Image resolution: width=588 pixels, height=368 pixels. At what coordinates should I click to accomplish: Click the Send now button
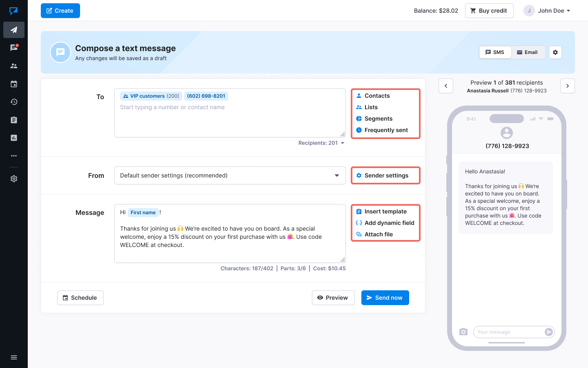385,298
